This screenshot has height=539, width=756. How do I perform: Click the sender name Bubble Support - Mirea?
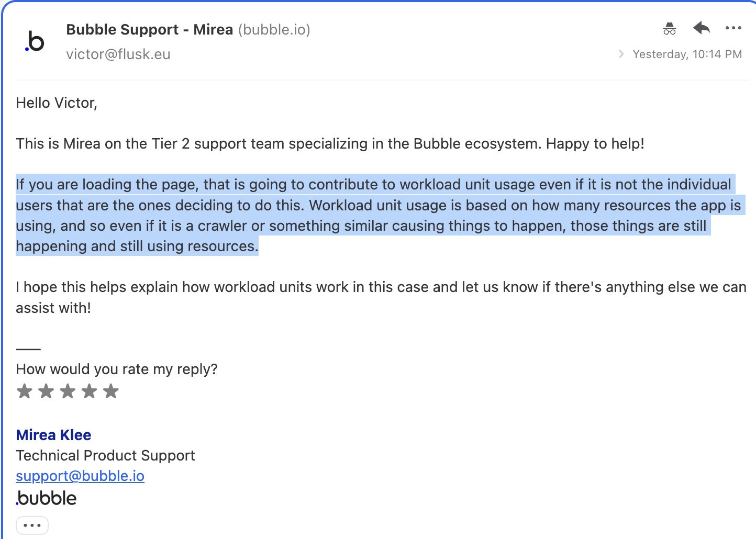click(x=150, y=29)
